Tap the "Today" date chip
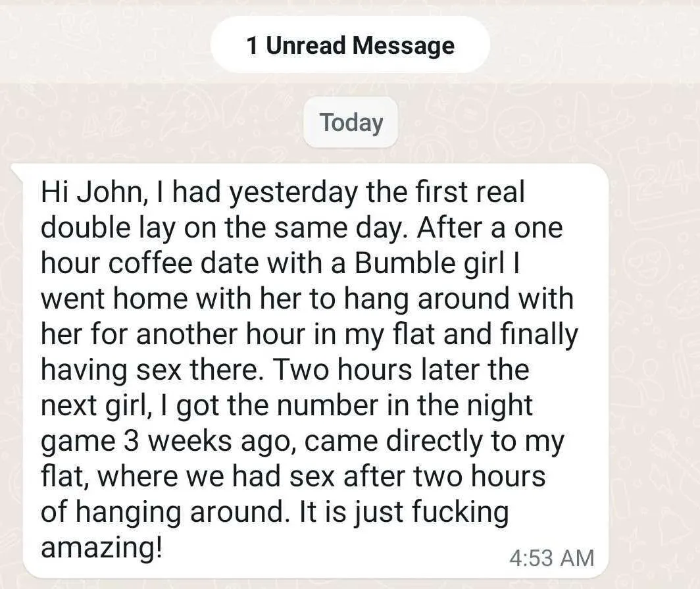Viewport: 700px width, 589px height. 351,122
